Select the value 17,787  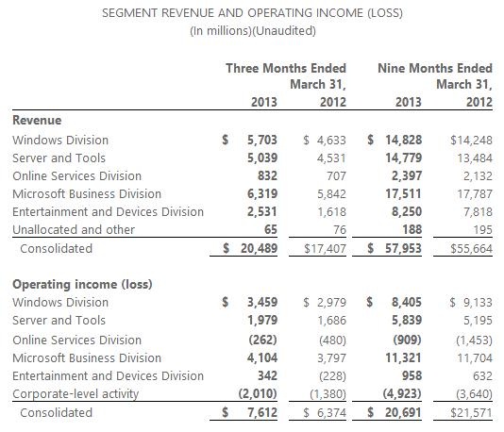475,194
